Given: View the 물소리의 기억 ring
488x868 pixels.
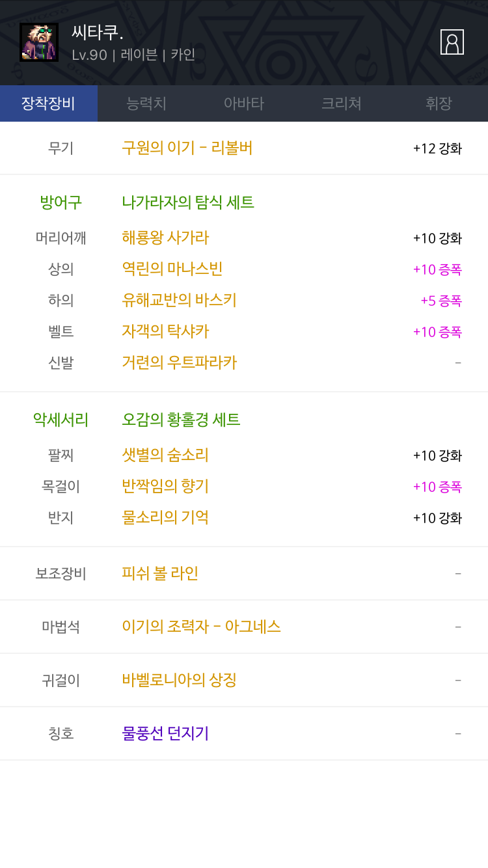Looking at the screenshot, I should tap(165, 518).
